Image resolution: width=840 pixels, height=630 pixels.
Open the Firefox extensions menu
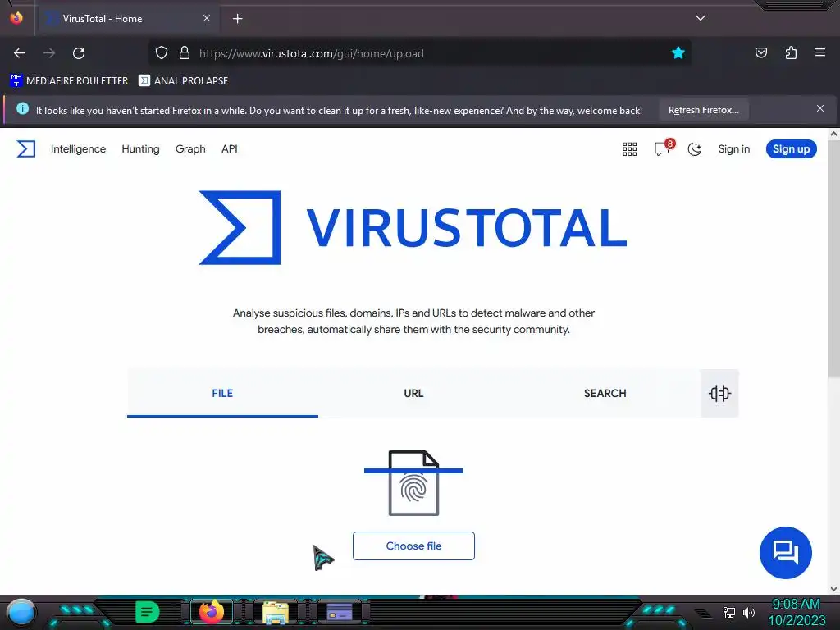(x=791, y=52)
